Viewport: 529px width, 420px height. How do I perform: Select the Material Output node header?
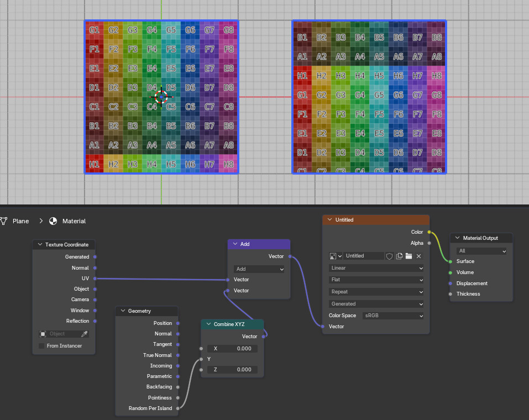click(481, 238)
